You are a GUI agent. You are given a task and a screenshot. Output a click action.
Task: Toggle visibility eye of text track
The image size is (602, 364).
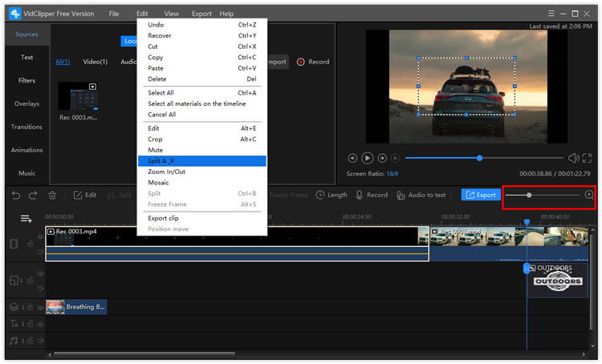tap(40, 324)
